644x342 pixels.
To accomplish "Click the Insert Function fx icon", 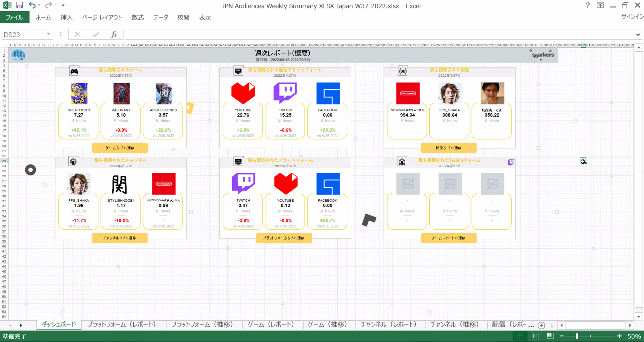I will click(x=114, y=34).
